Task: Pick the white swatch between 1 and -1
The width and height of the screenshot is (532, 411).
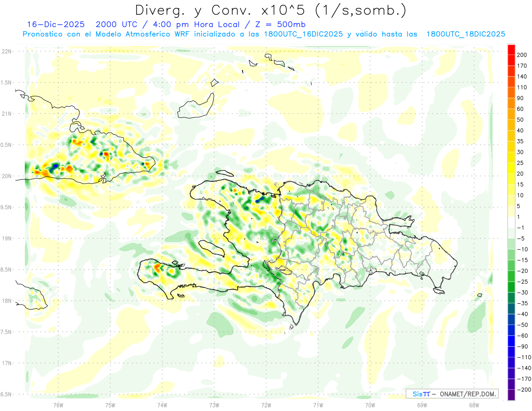Action: tap(511, 222)
